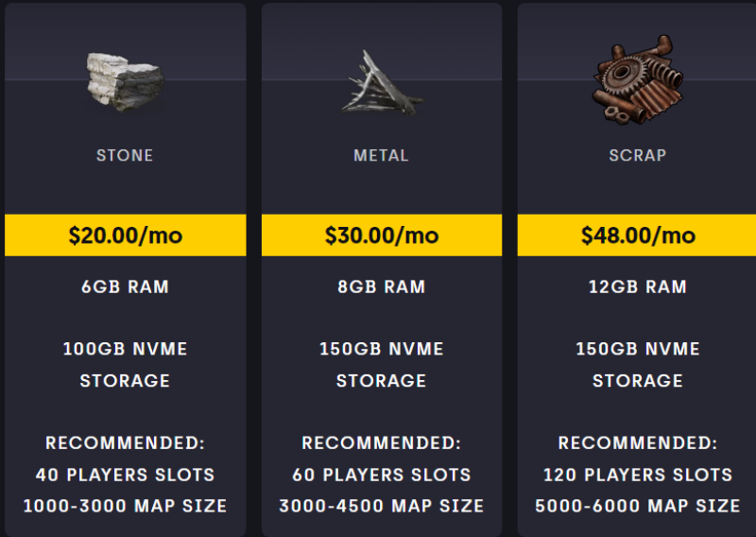Click 120 PLAYERS SLOTS text
The width and height of the screenshot is (756, 537).
click(638, 475)
